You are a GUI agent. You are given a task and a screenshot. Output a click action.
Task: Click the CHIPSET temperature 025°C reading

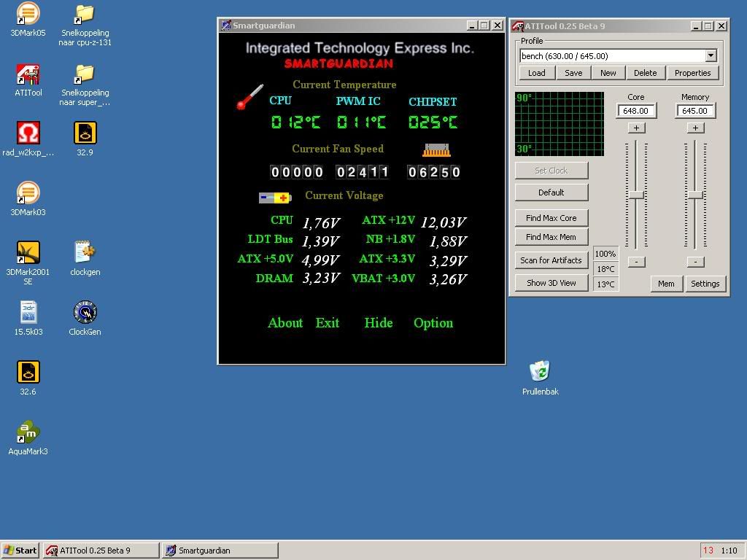(x=433, y=122)
